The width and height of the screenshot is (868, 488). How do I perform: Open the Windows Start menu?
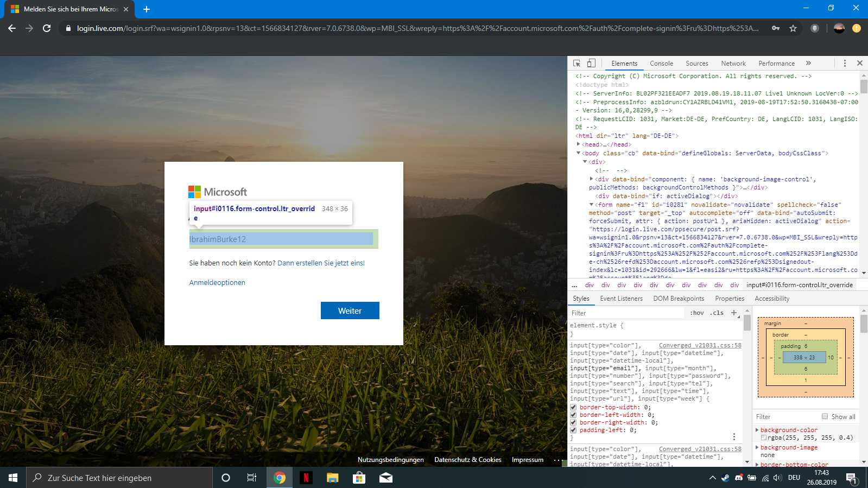13,478
